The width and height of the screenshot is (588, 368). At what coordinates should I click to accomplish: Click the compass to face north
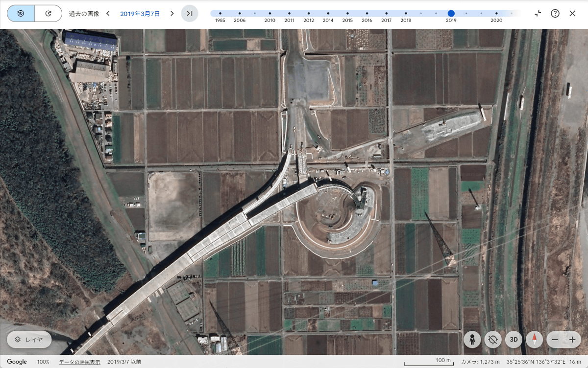click(x=534, y=340)
